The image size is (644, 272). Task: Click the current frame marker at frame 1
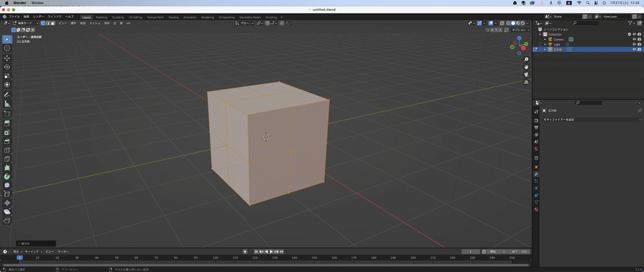20,257
